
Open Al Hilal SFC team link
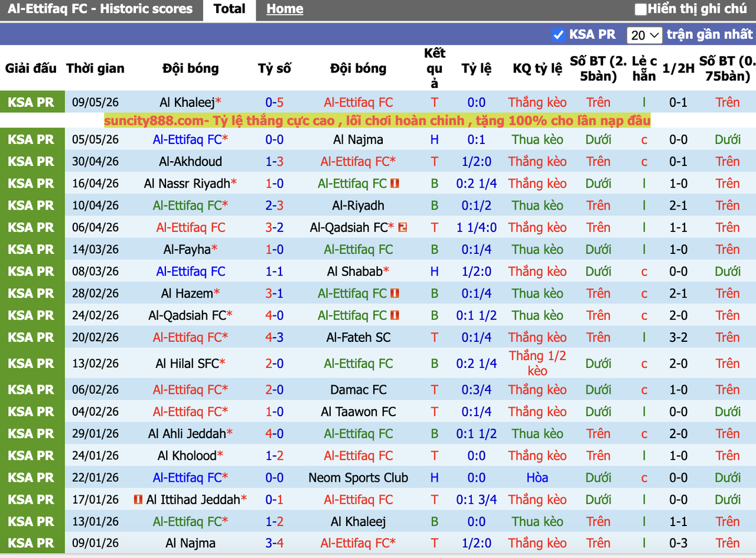click(x=187, y=364)
